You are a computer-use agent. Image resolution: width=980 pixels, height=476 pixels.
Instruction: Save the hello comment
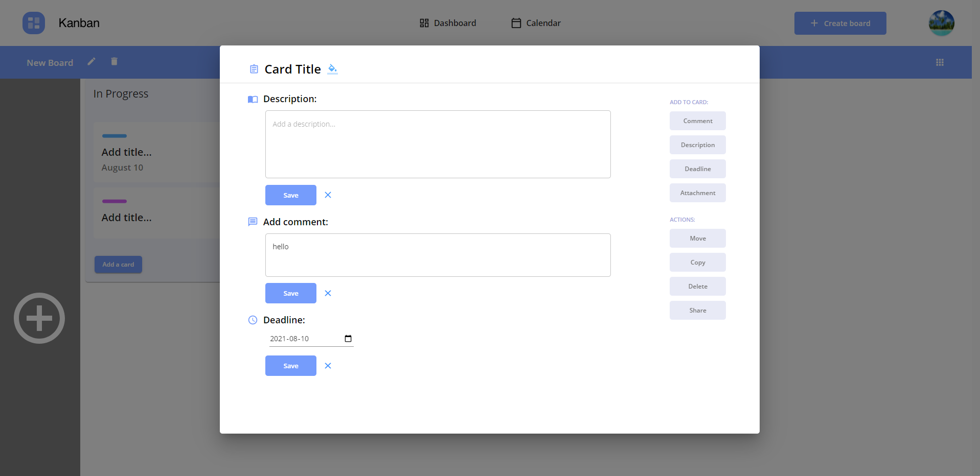(290, 293)
